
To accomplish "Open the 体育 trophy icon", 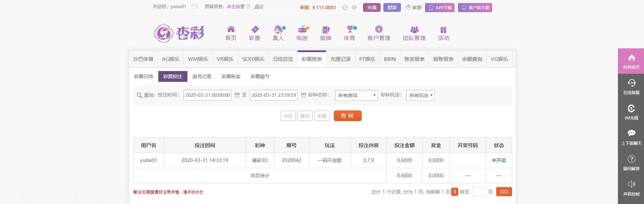I will tap(349, 29).
